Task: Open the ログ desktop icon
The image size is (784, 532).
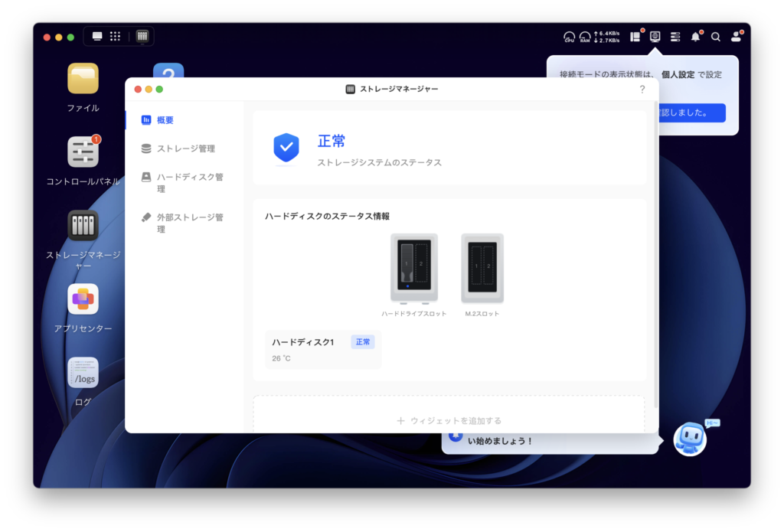Action: pyautogui.click(x=83, y=373)
